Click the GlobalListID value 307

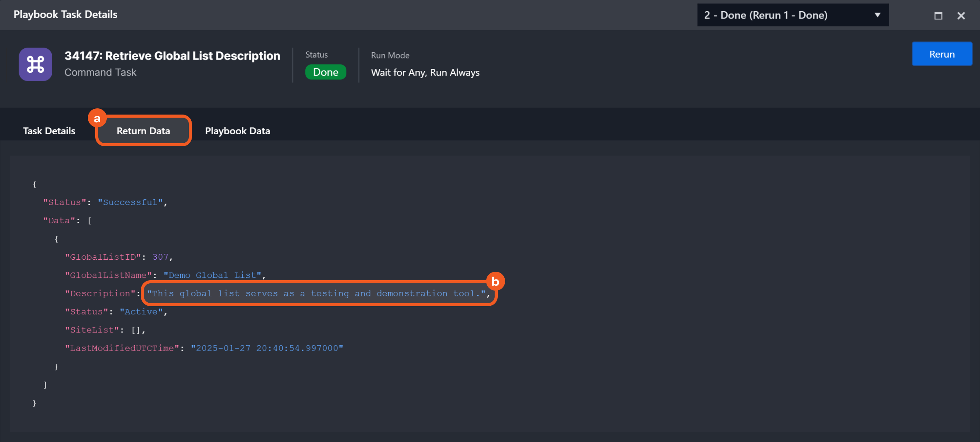(x=160, y=257)
